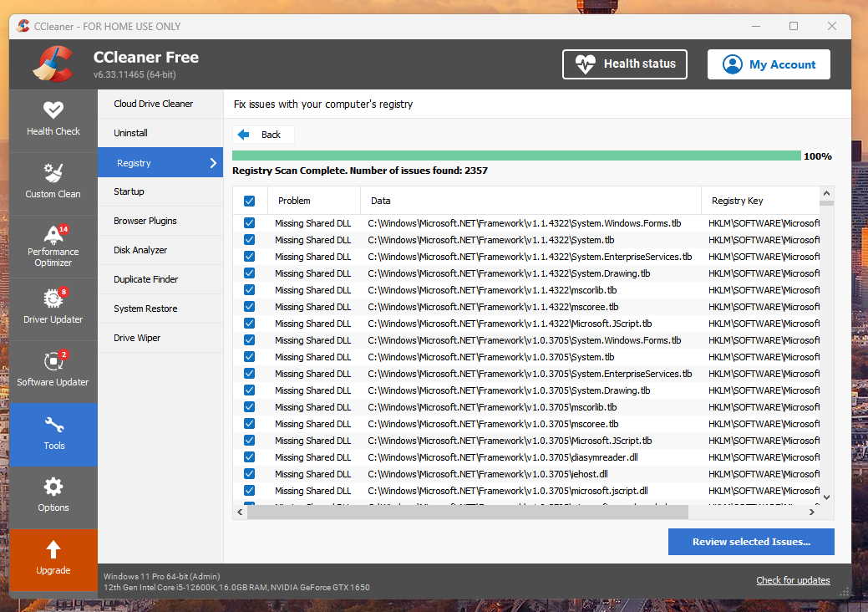Image resolution: width=868 pixels, height=612 pixels.
Task: Uncheck v1.1.4322 Microsoft.JScript.tlb checkbox
Action: coord(249,323)
